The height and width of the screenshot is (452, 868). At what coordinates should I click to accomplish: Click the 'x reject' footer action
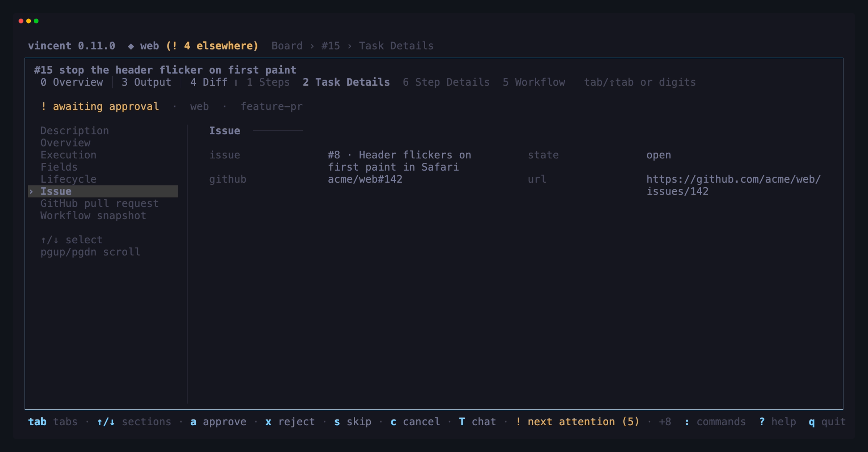coord(290,422)
